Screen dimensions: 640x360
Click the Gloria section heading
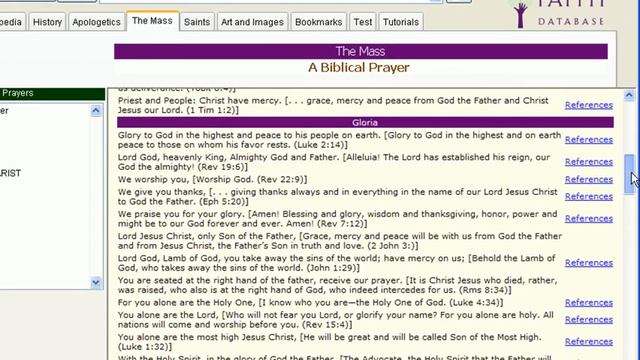tap(365, 122)
